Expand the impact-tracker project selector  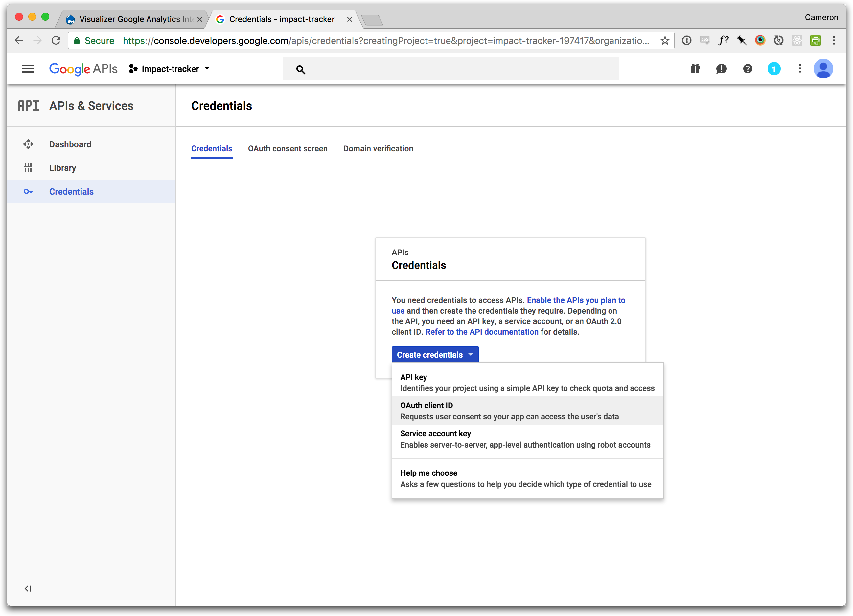(170, 69)
